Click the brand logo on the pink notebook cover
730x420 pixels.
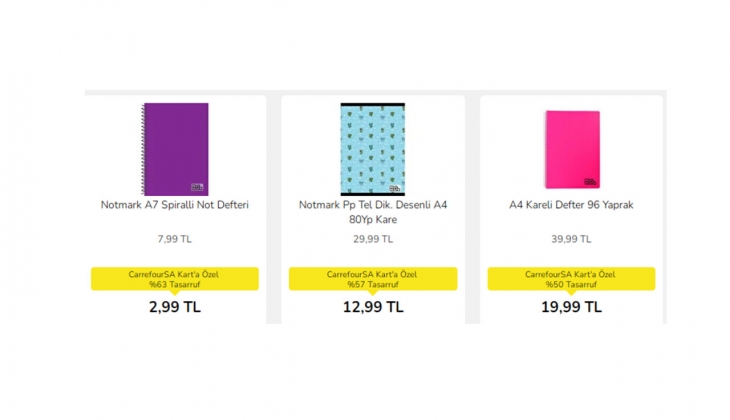click(589, 181)
